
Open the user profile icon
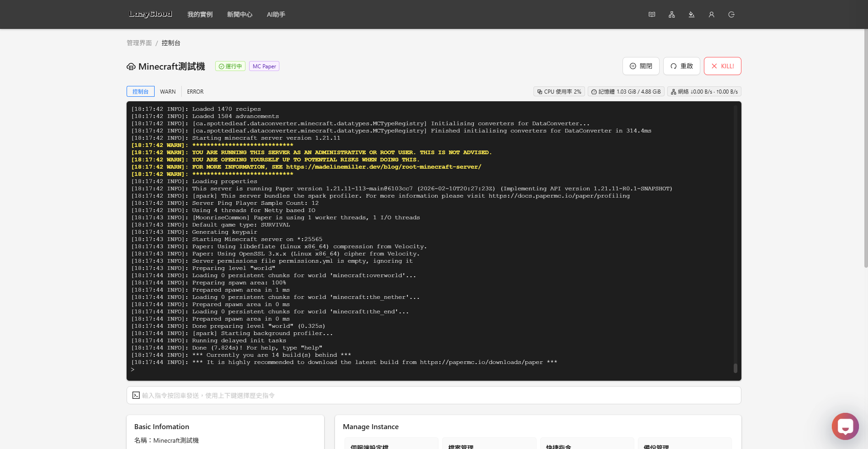point(711,14)
